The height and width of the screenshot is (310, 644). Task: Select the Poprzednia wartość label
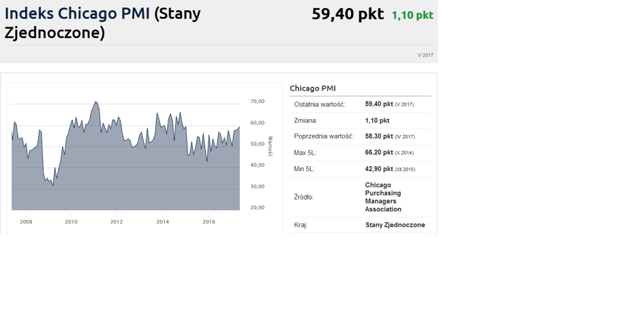tap(324, 136)
